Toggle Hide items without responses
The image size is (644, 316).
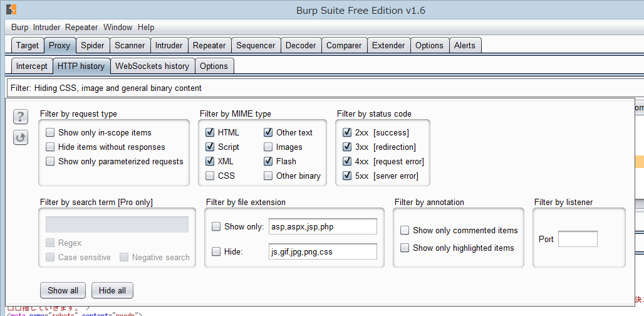tap(50, 147)
